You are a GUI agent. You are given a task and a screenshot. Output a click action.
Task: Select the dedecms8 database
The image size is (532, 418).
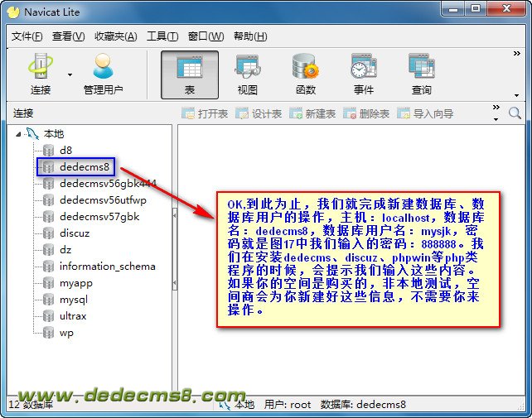click(x=85, y=167)
